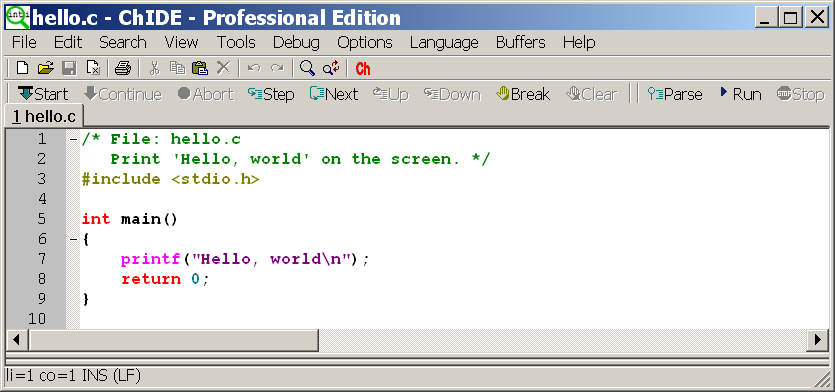Open the Debug menu
This screenshot has height=392, width=835.
[296, 42]
